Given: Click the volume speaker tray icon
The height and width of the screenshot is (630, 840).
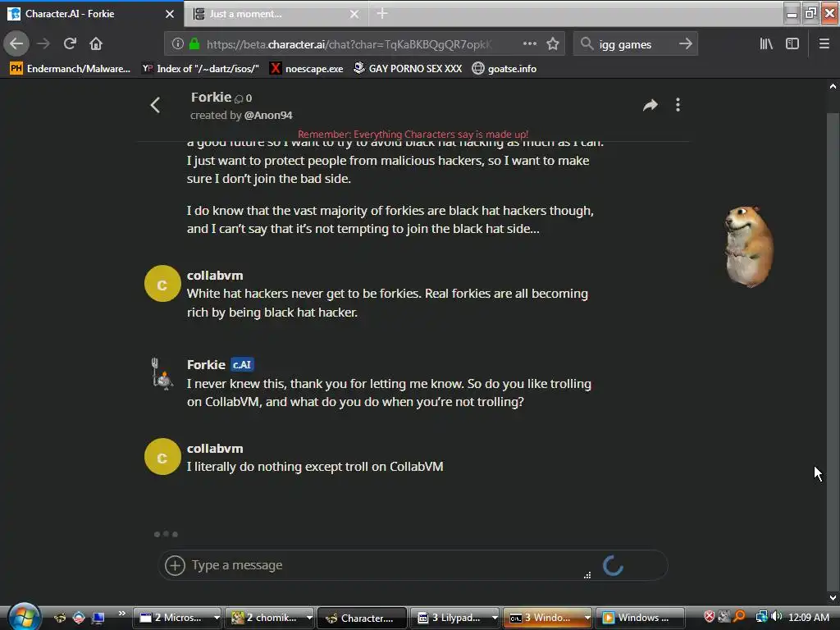Looking at the screenshot, I should click(x=776, y=617).
